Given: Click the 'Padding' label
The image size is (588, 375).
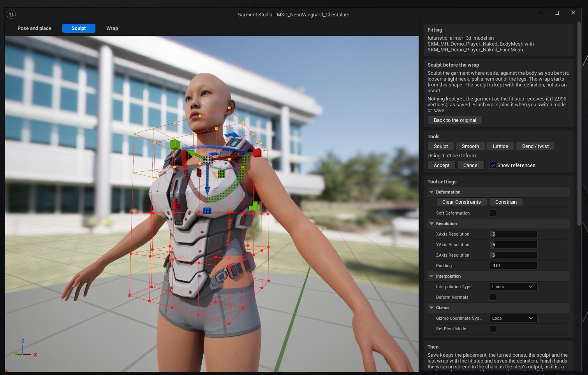Looking at the screenshot, I should (444, 266).
